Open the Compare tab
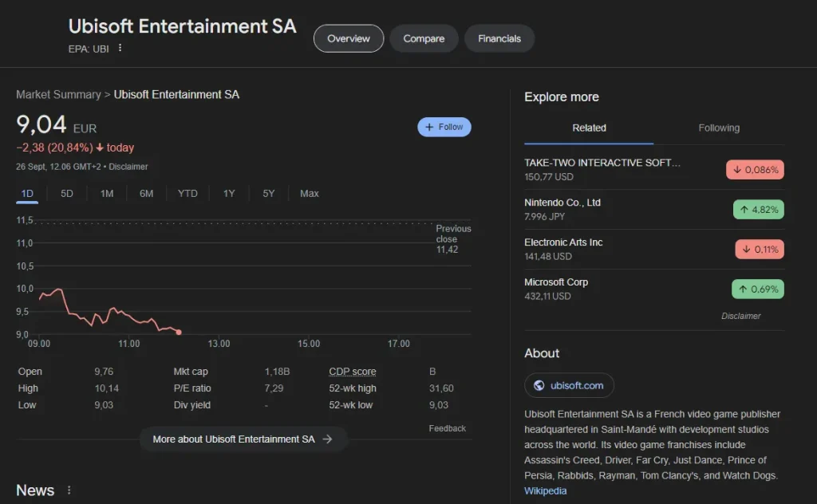 pyautogui.click(x=424, y=38)
